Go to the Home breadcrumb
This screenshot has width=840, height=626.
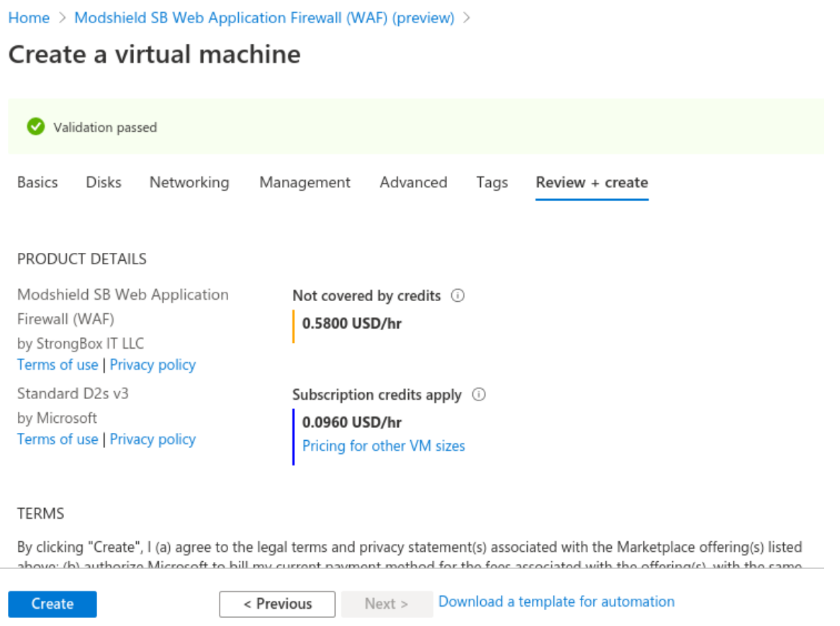click(29, 18)
